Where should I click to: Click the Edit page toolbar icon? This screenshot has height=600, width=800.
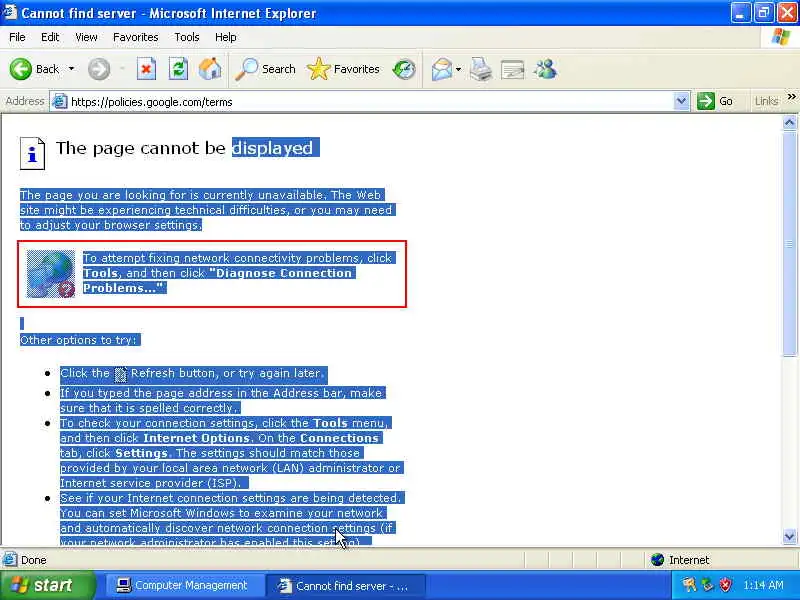[x=512, y=69]
